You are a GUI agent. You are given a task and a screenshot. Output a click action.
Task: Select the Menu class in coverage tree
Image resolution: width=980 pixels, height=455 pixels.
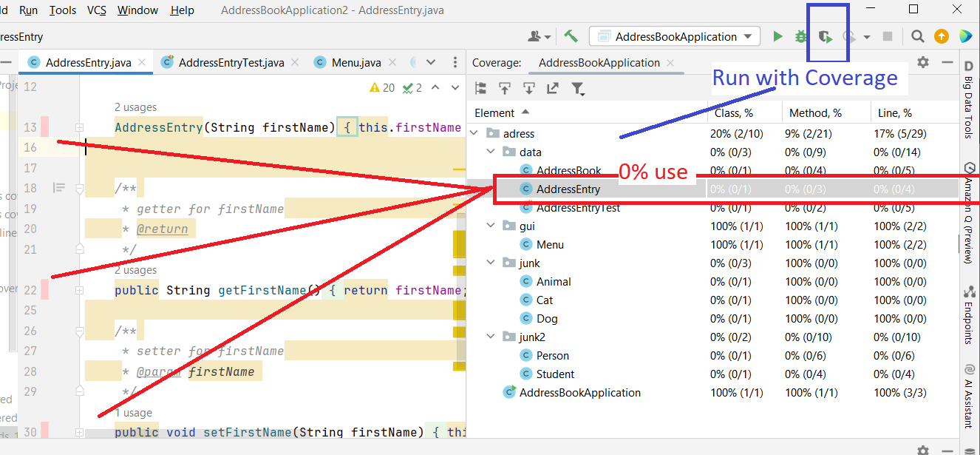[x=550, y=245]
